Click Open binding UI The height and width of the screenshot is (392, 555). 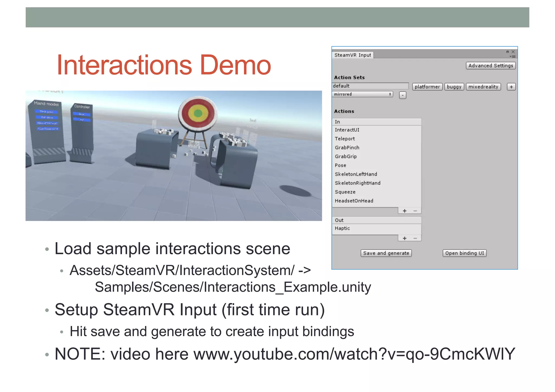click(x=464, y=253)
